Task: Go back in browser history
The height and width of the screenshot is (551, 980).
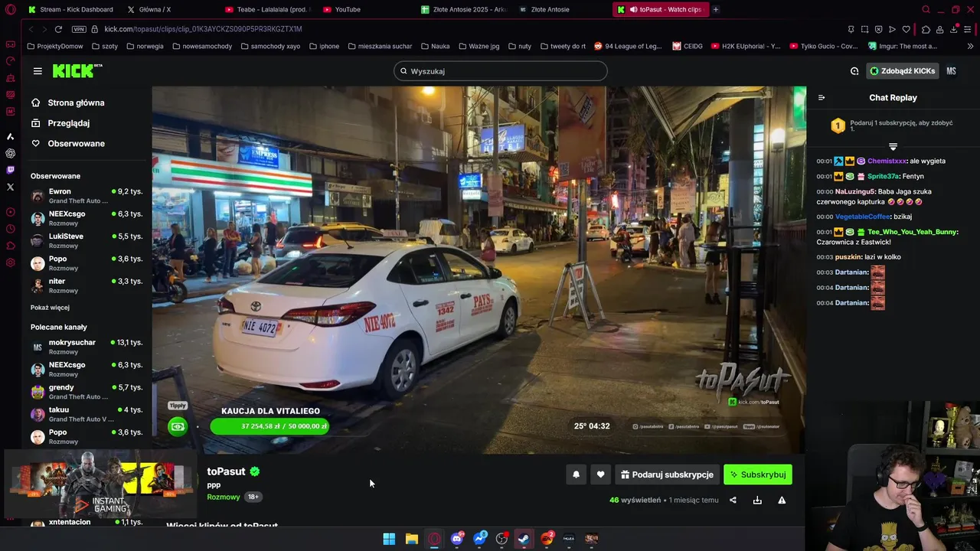Action: click(x=31, y=29)
